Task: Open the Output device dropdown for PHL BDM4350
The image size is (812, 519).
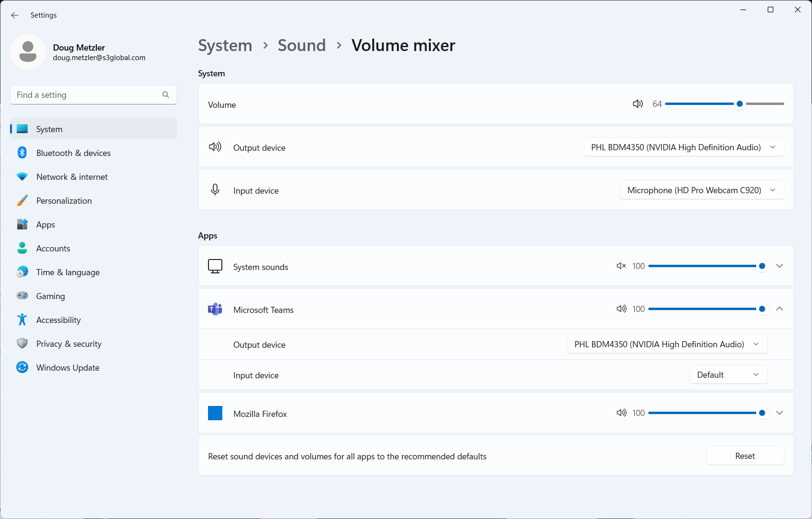Action: coord(683,147)
